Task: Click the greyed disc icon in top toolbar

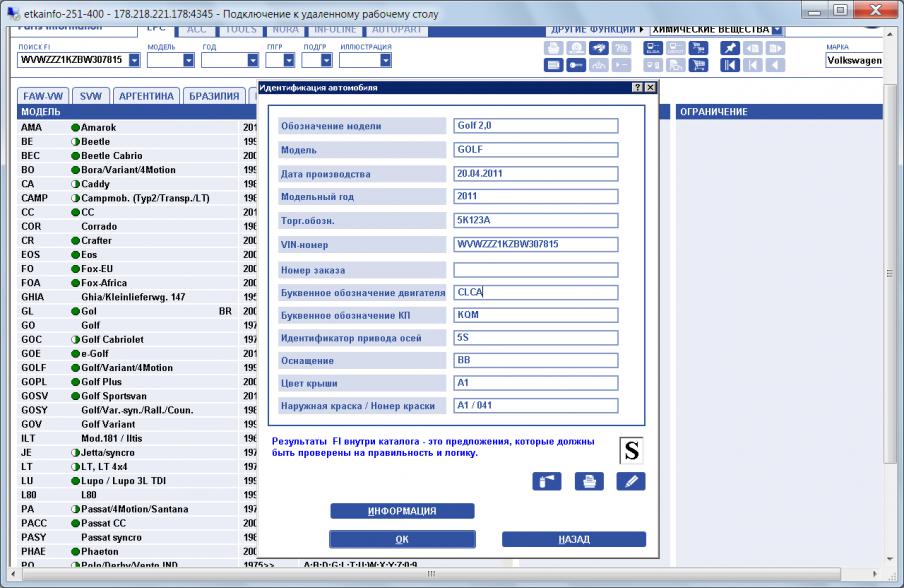Action: 576,48
